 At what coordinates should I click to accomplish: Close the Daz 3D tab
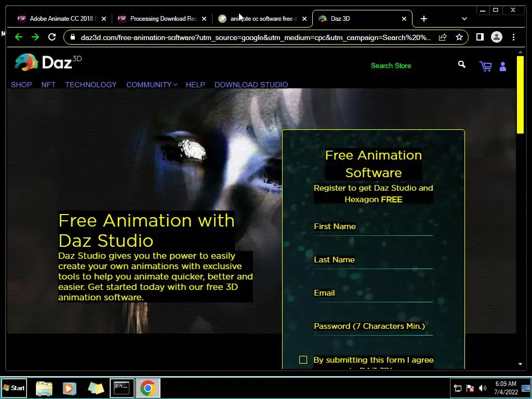[404, 19]
